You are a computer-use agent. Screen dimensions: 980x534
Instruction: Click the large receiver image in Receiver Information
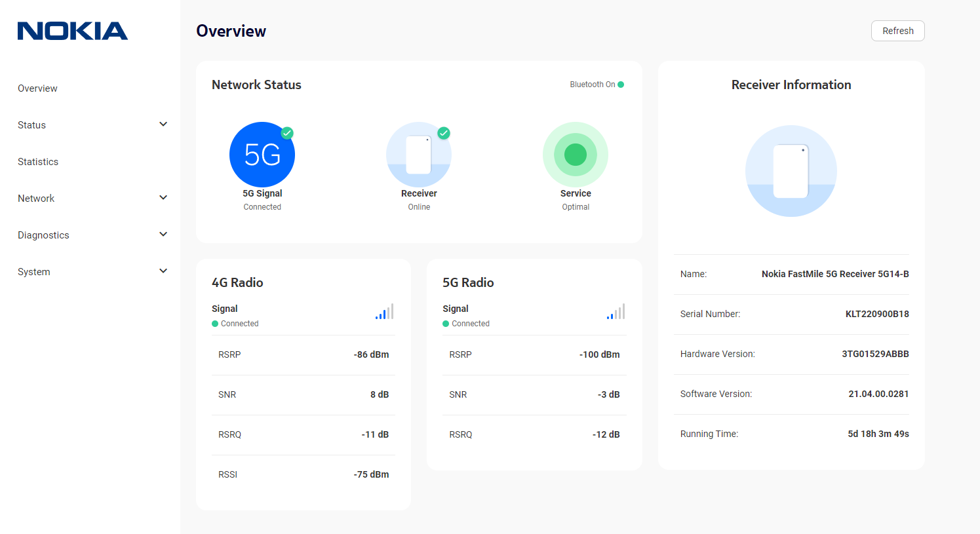click(791, 171)
